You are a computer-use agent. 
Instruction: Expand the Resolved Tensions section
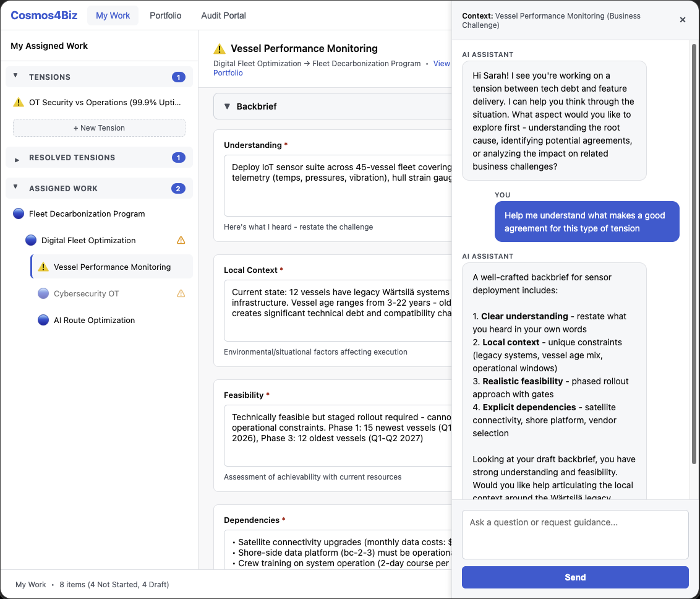pos(16,158)
